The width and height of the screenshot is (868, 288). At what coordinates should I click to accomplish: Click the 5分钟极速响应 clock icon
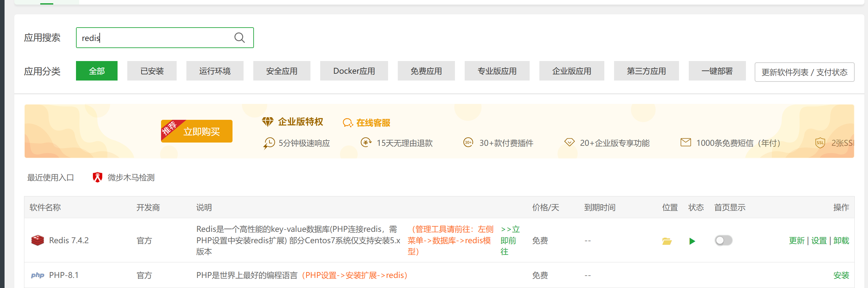pos(269,143)
